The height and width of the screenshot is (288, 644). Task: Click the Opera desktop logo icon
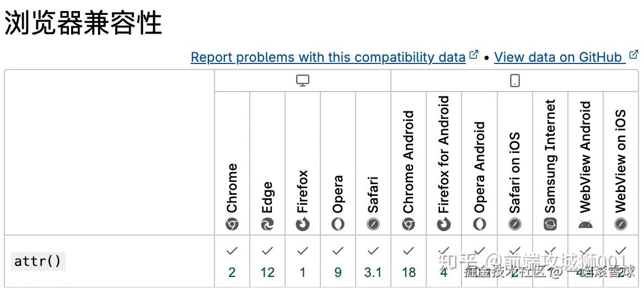click(338, 224)
